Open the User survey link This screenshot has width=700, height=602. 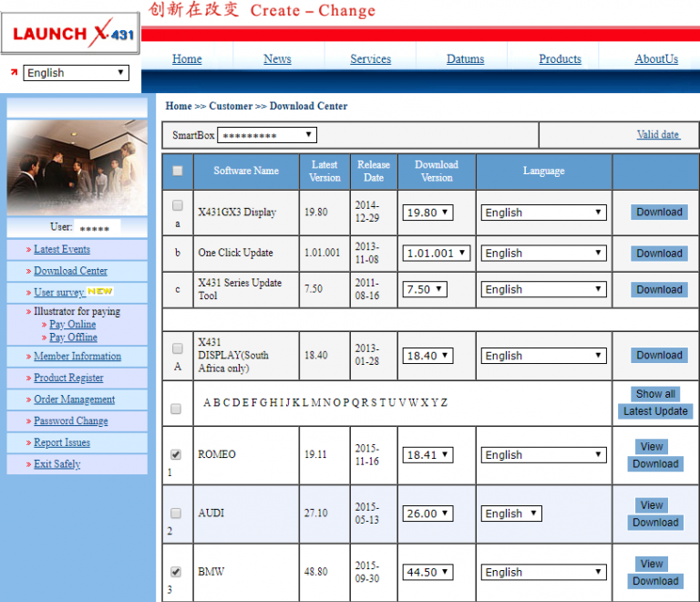tap(59, 292)
